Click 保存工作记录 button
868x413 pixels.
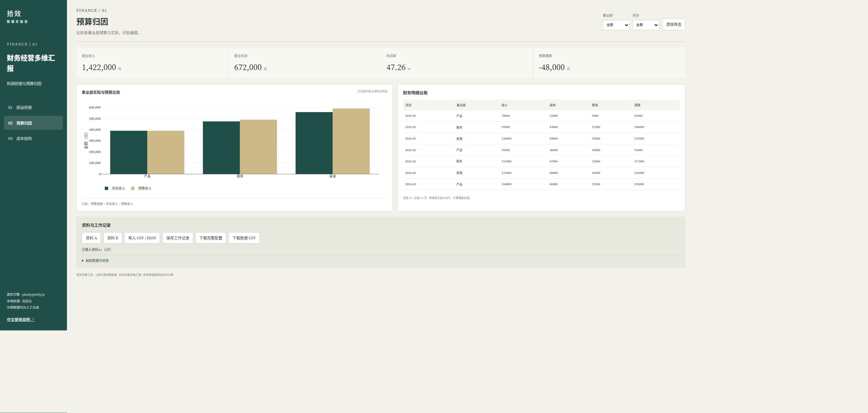pyautogui.click(x=178, y=238)
